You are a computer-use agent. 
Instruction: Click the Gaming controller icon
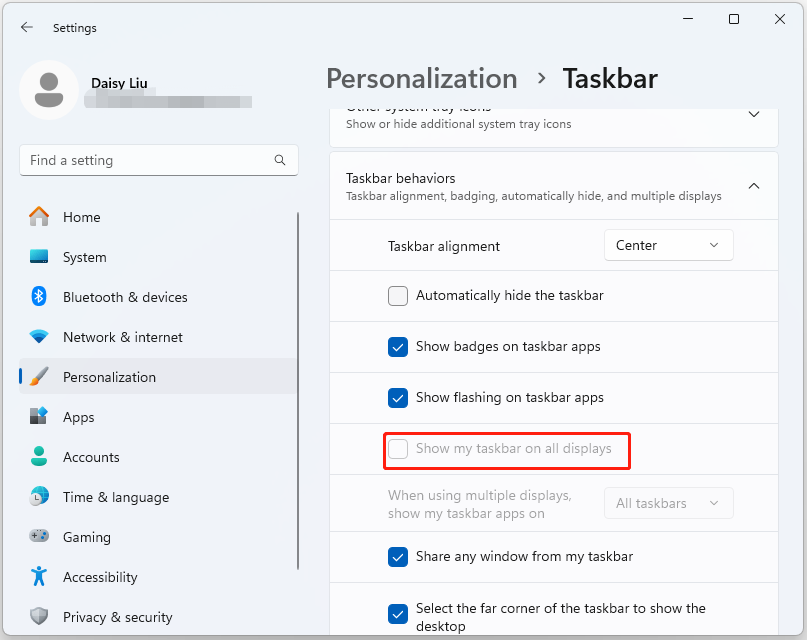point(39,537)
